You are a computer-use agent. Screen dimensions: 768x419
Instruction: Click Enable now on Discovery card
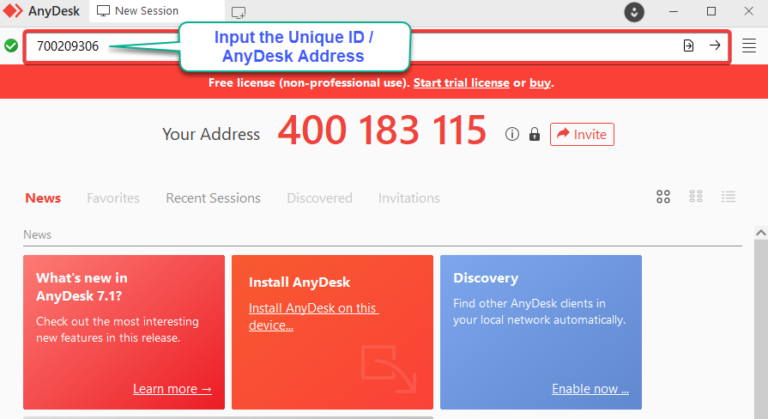tap(590, 388)
